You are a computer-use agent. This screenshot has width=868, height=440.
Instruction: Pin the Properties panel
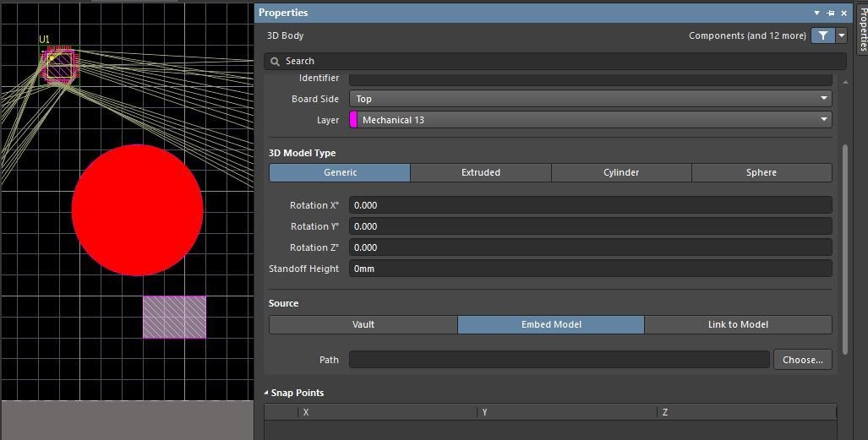(830, 13)
